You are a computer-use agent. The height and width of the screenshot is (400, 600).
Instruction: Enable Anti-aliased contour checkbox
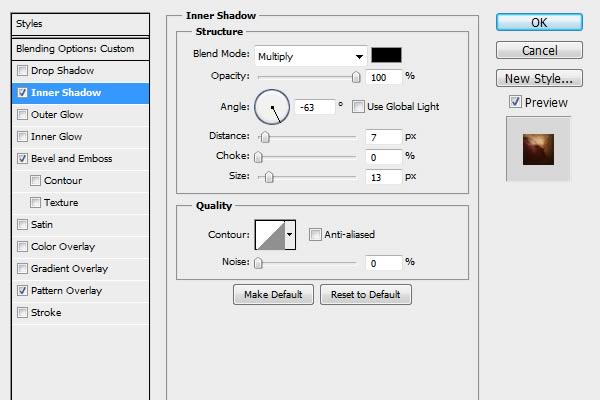point(315,234)
